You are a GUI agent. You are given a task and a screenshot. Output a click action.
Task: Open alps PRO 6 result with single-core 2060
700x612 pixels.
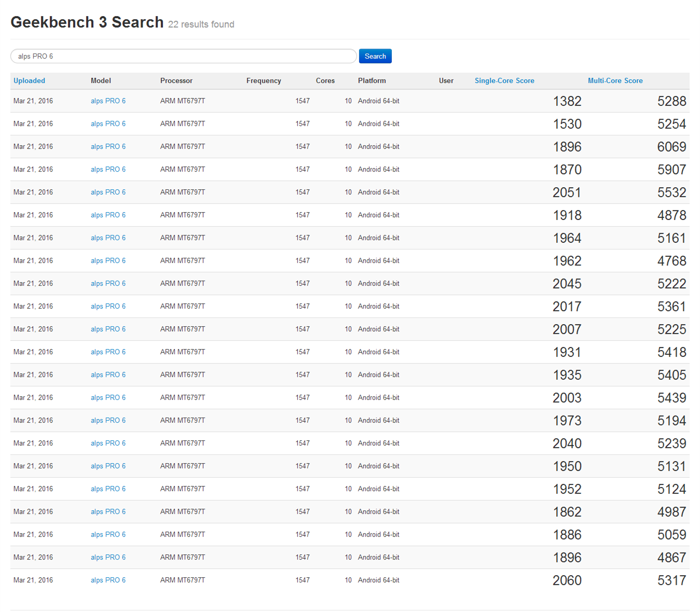pos(108,580)
